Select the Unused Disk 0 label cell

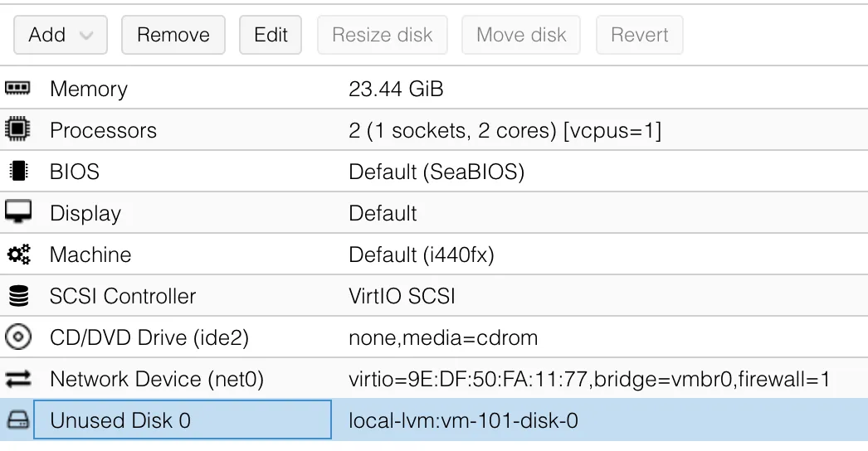120,420
